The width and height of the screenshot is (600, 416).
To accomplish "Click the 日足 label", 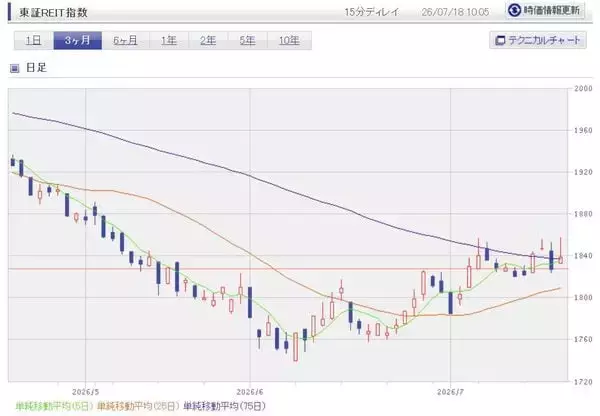I will [36, 68].
